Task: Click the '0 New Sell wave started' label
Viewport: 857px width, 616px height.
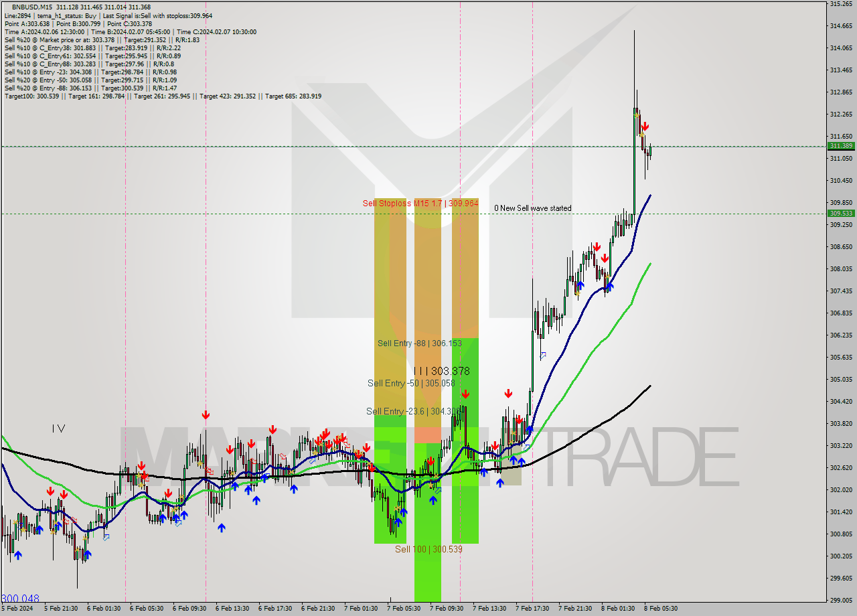Action: click(533, 208)
